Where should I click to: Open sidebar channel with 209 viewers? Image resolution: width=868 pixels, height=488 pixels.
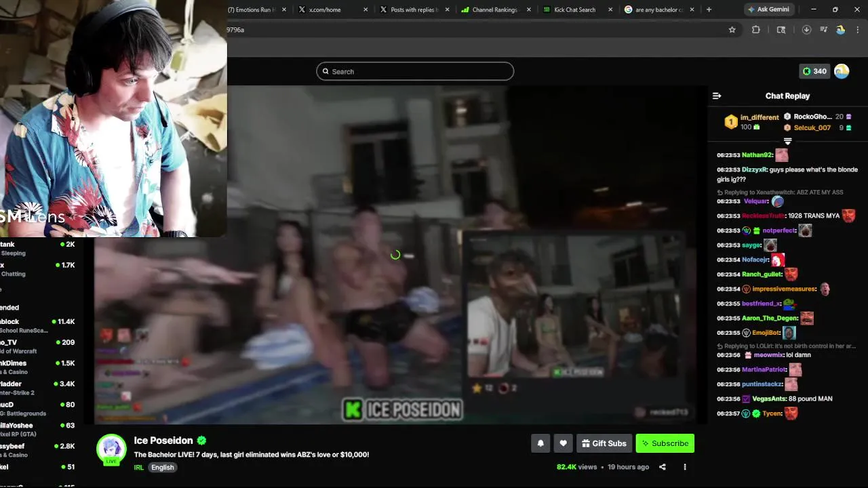(x=38, y=346)
